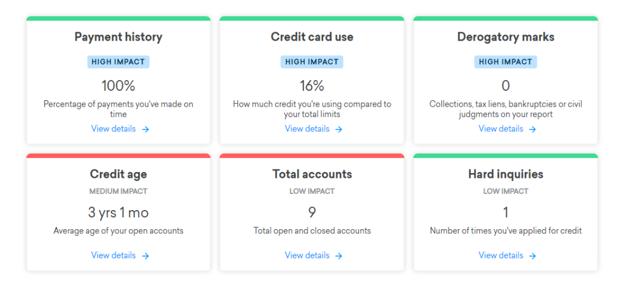The image size is (644, 302).
Task: Click the Total accounts card heading
Action: click(x=312, y=174)
